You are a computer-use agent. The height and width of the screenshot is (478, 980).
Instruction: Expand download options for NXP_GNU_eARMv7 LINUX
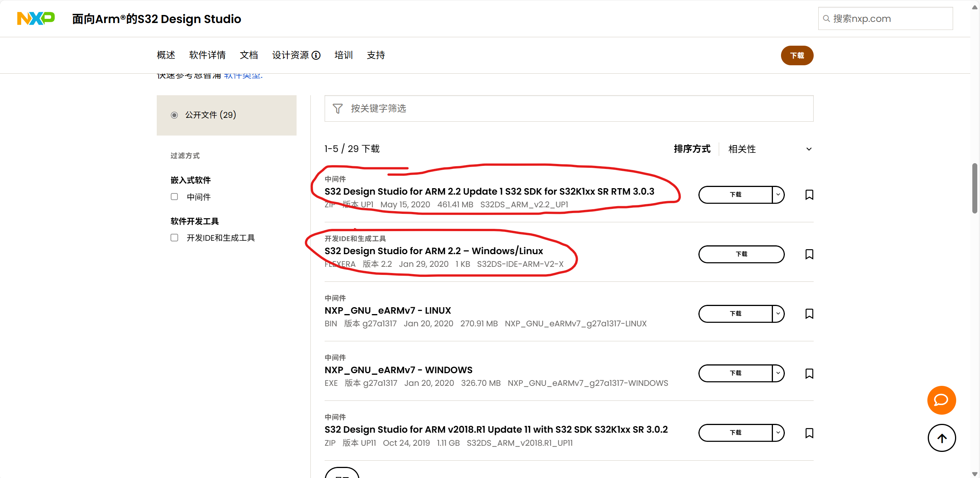(778, 314)
